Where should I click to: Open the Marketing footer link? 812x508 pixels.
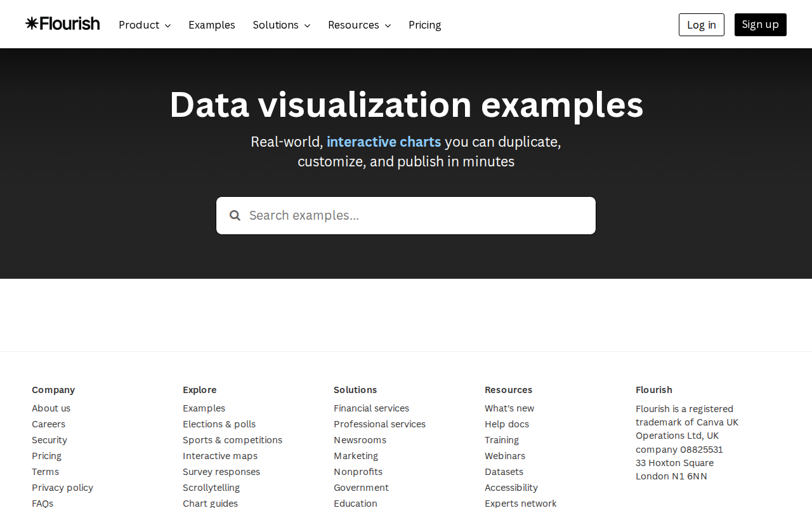click(356, 456)
